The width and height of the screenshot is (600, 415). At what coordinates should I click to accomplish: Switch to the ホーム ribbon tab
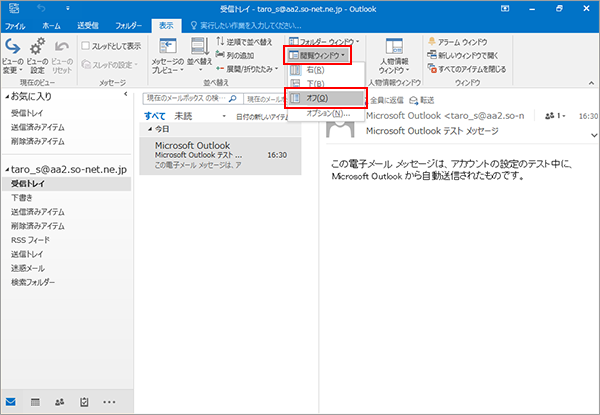coord(51,23)
